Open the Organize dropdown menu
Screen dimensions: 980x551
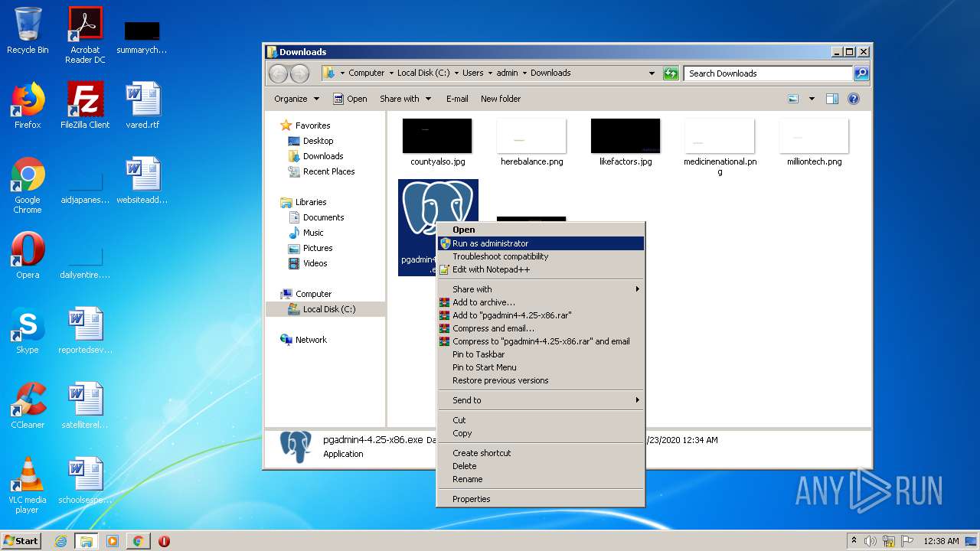click(296, 99)
